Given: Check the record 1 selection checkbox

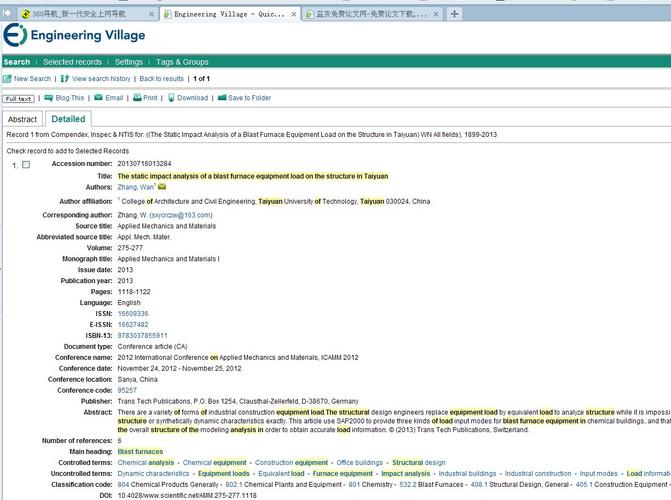Looking at the screenshot, I should tap(26, 164).
